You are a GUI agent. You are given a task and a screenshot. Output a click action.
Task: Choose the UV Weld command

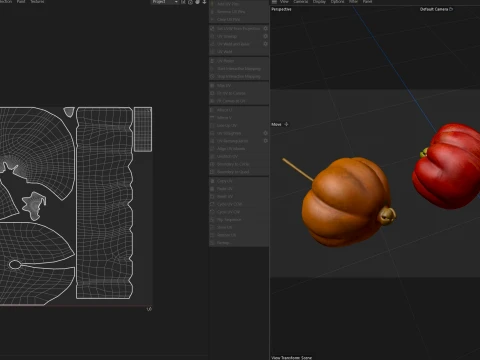coord(239,52)
